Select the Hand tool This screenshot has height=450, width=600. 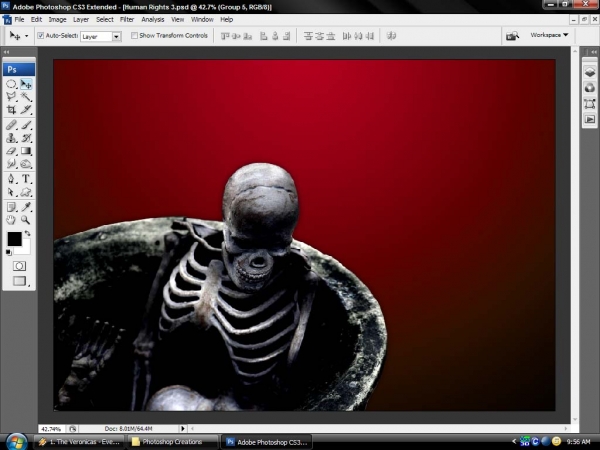(11, 220)
